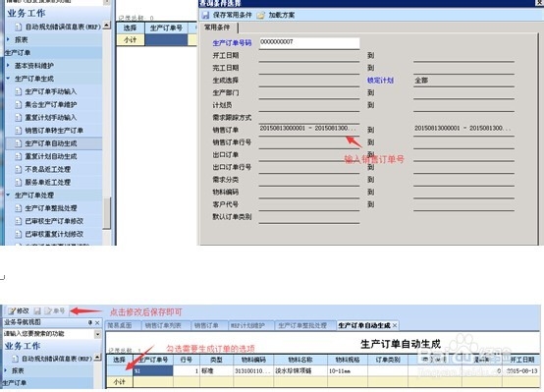Click the 单号 toolbar icon
Screen dimensions: 544x392
pos(48,310)
